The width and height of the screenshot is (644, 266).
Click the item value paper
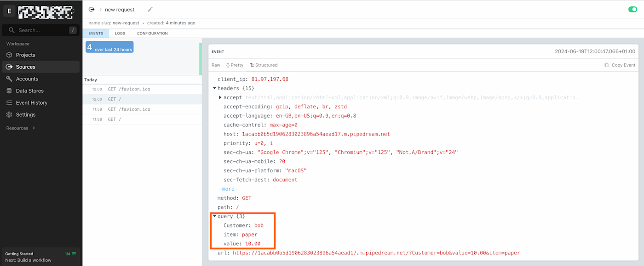point(249,235)
